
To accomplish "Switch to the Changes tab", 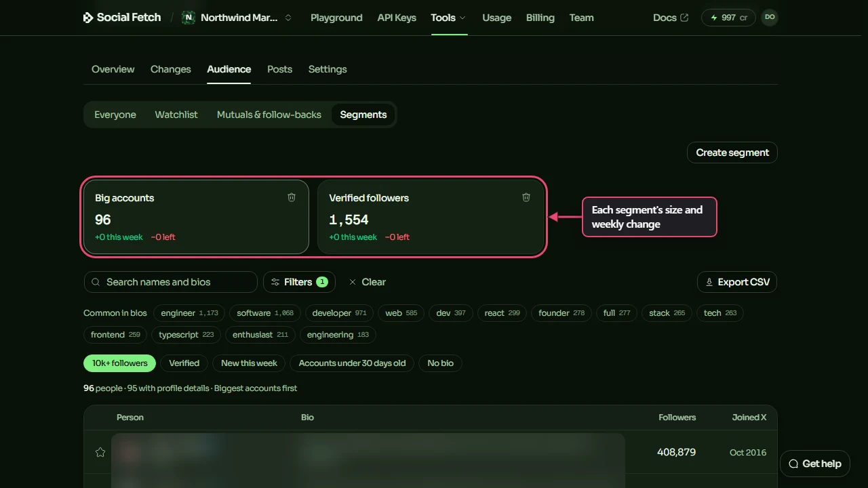I will pos(171,69).
